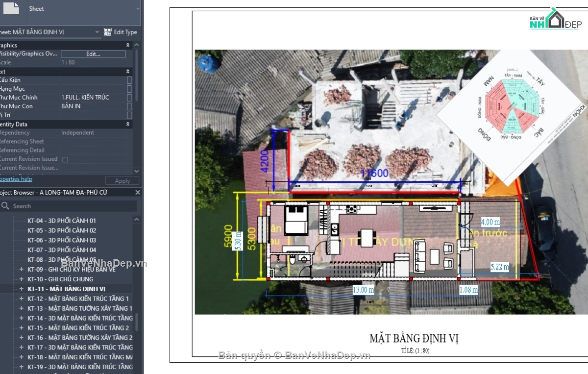Select sheet KT-17 - 3D MẶT BẰNG KIẾN TRÚC

[80, 348]
